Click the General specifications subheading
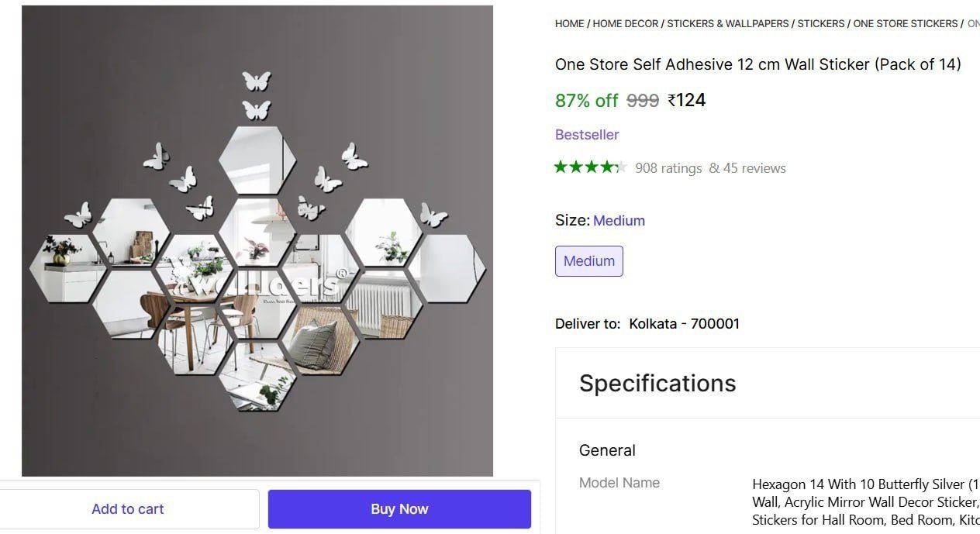 [607, 450]
